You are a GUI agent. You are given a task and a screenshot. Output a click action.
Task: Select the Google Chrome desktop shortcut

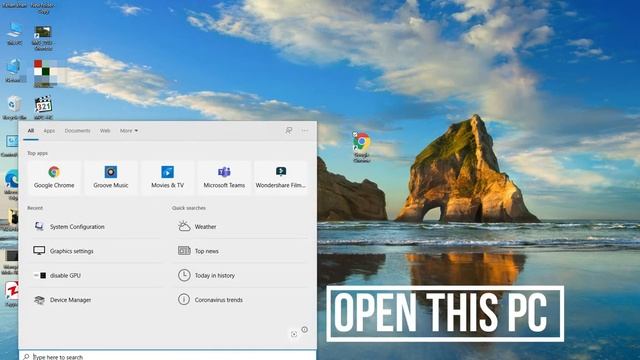[x=362, y=147]
